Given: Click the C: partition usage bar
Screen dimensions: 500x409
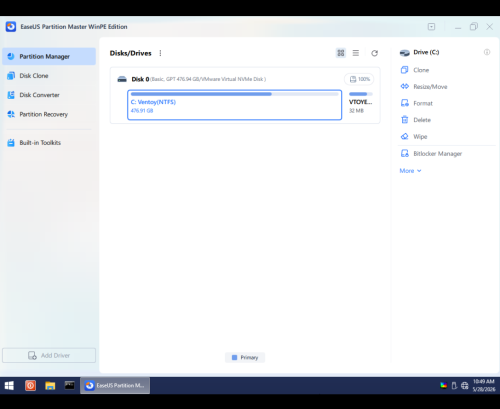Looking at the screenshot, I should [x=235, y=94].
